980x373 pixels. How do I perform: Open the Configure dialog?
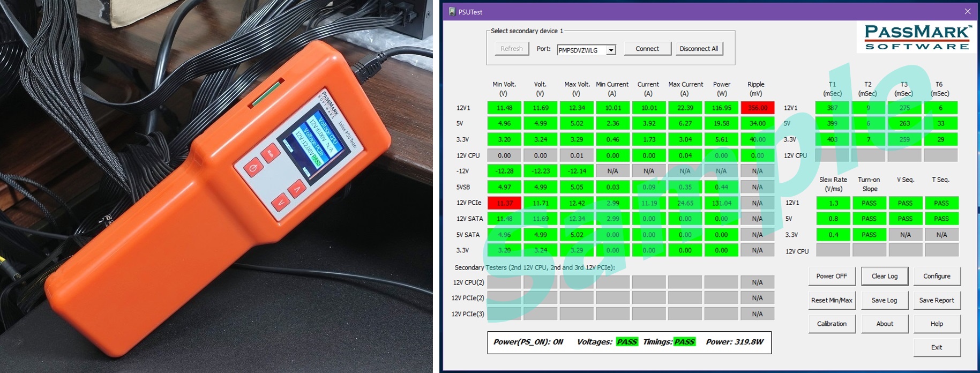click(937, 276)
